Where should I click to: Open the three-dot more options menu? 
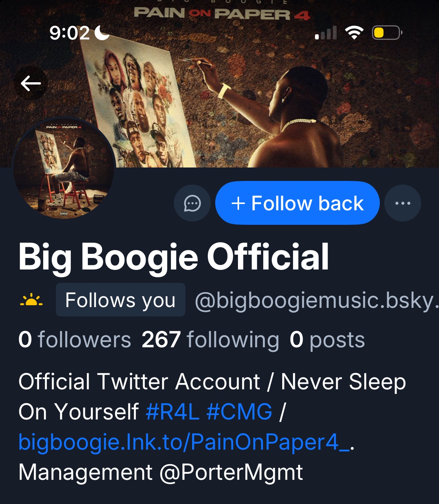click(x=403, y=203)
